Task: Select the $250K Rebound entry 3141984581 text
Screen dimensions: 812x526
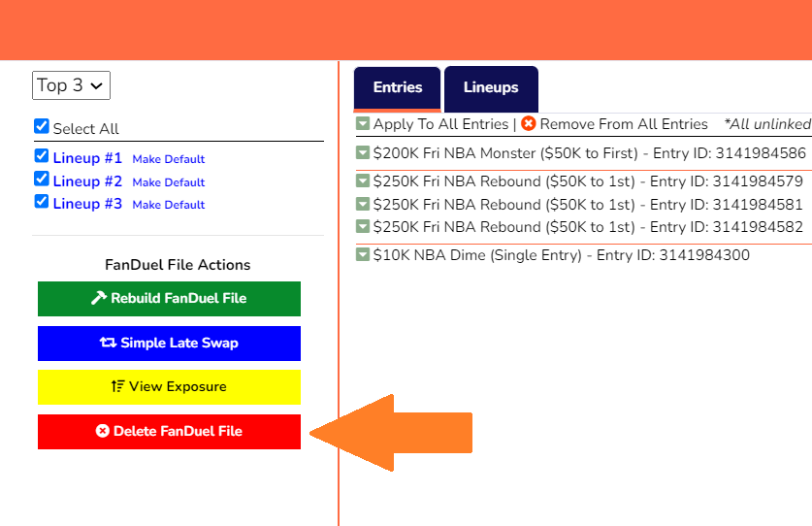Action: (588, 205)
